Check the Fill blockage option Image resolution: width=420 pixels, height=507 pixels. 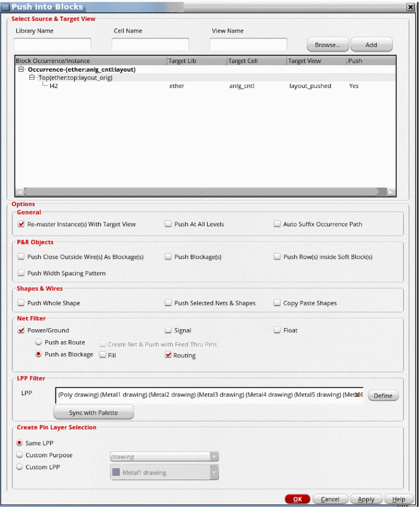pos(103,354)
